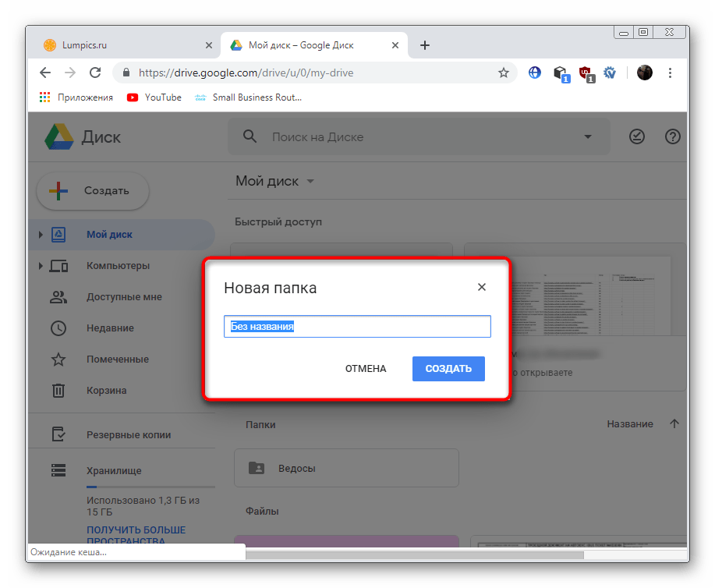Open the Chrome three-dot menu
715x588 pixels.
coord(671,73)
